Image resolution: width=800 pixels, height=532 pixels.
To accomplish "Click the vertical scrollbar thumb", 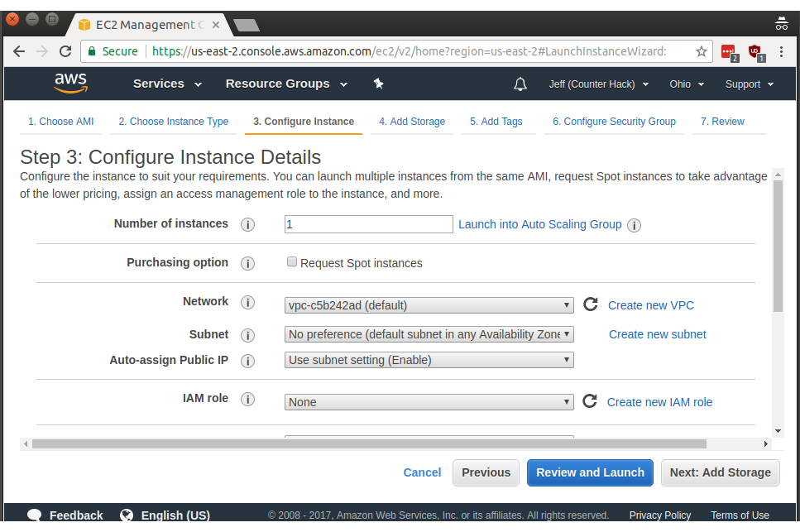I will [x=778, y=246].
